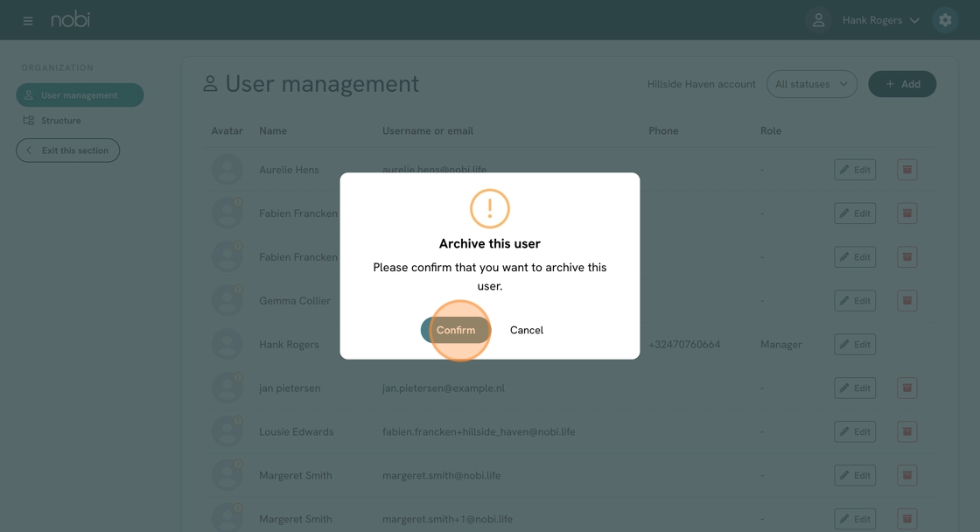This screenshot has width=980, height=532.
Task: Select User management in sidebar
Action: point(80,95)
